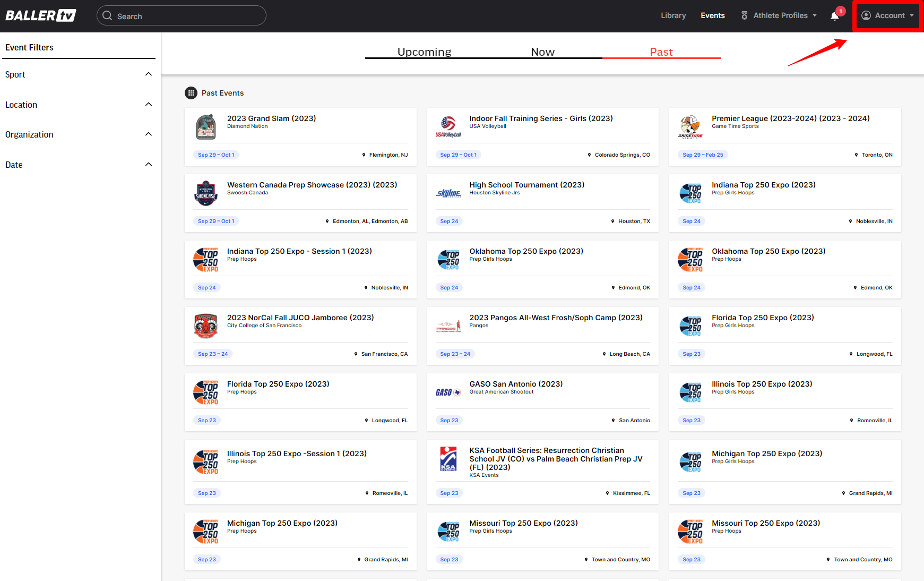This screenshot has width=924, height=581.
Task: Click the BallerTV logo
Action: (x=41, y=15)
